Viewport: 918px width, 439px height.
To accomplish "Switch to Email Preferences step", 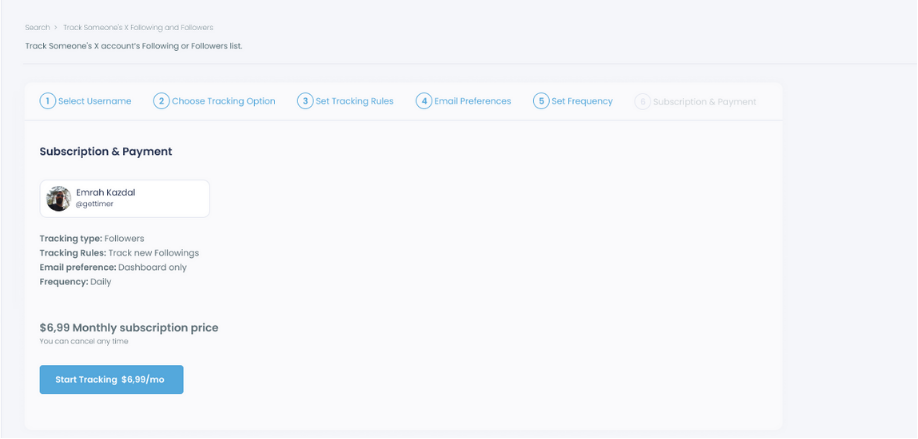I will (x=472, y=101).
